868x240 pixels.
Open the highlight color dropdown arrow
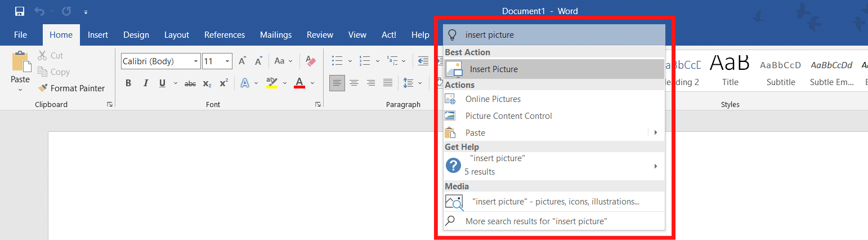tap(285, 83)
